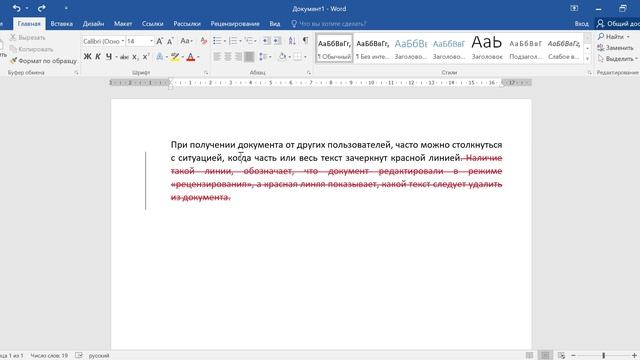The image size is (640, 360).
Task: Toggle superscript x² formatting
Action: pos(146,57)
